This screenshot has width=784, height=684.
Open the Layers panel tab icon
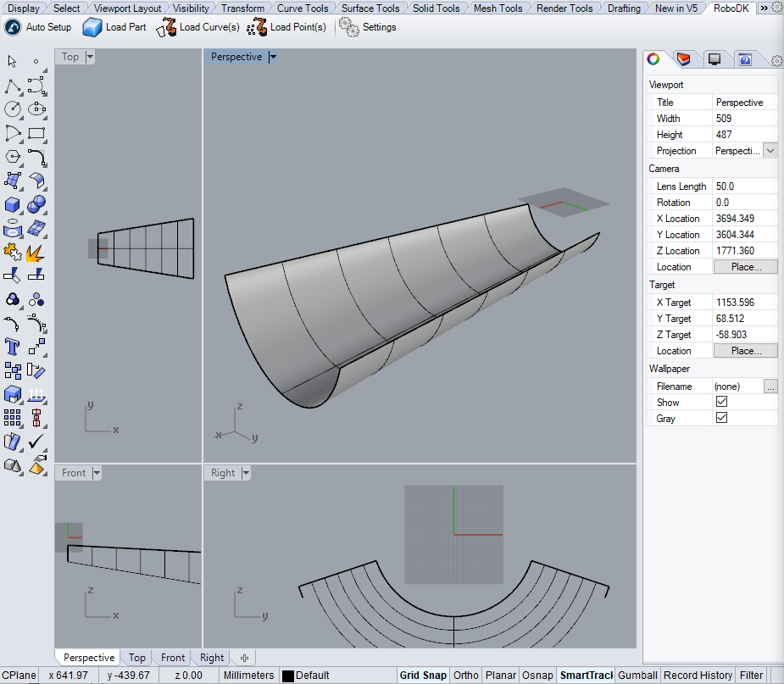click(683, 59)
